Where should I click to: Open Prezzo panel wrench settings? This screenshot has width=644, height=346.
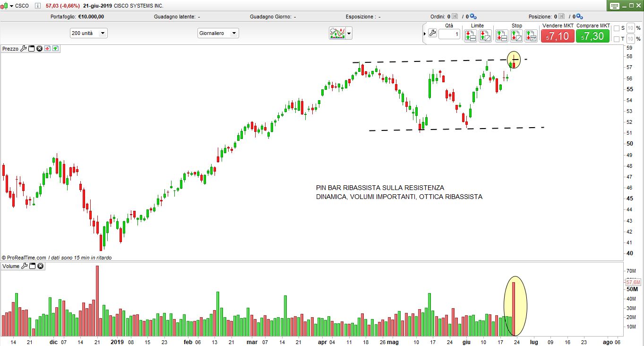pos(23,48)
